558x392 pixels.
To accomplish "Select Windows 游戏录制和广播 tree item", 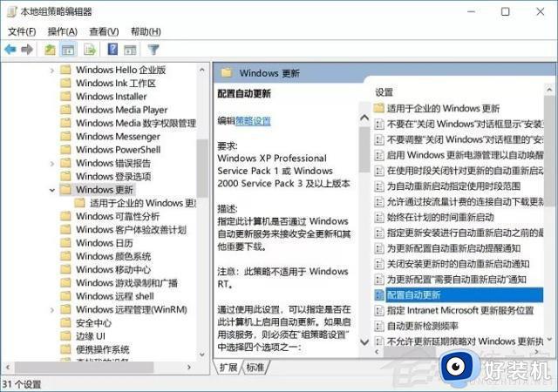I will [126, 283].
